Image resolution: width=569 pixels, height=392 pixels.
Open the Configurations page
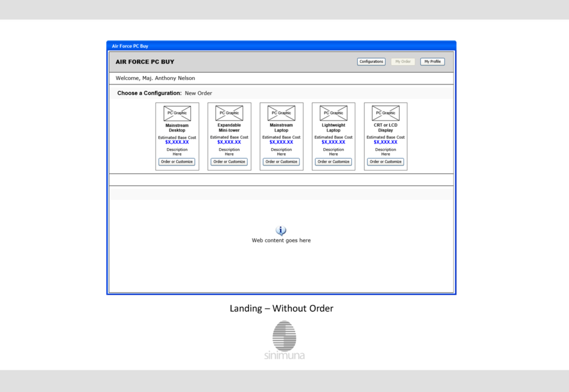[x=371, y=62]
